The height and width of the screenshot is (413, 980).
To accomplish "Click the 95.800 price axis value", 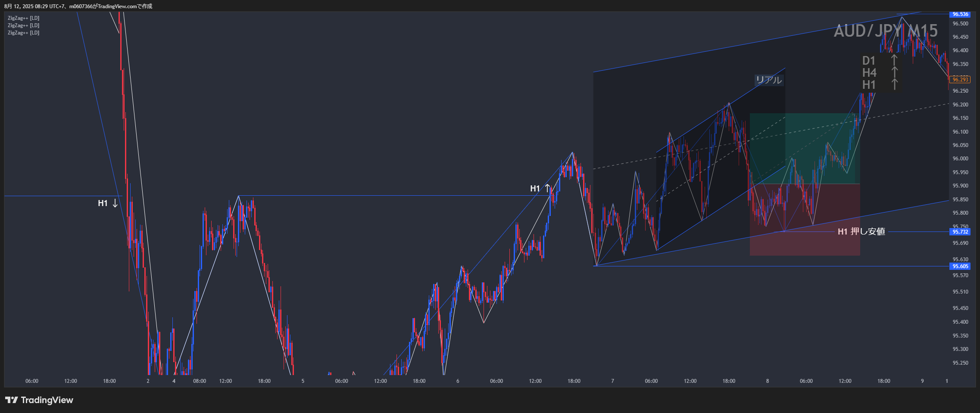I will (x=960, y=213).
